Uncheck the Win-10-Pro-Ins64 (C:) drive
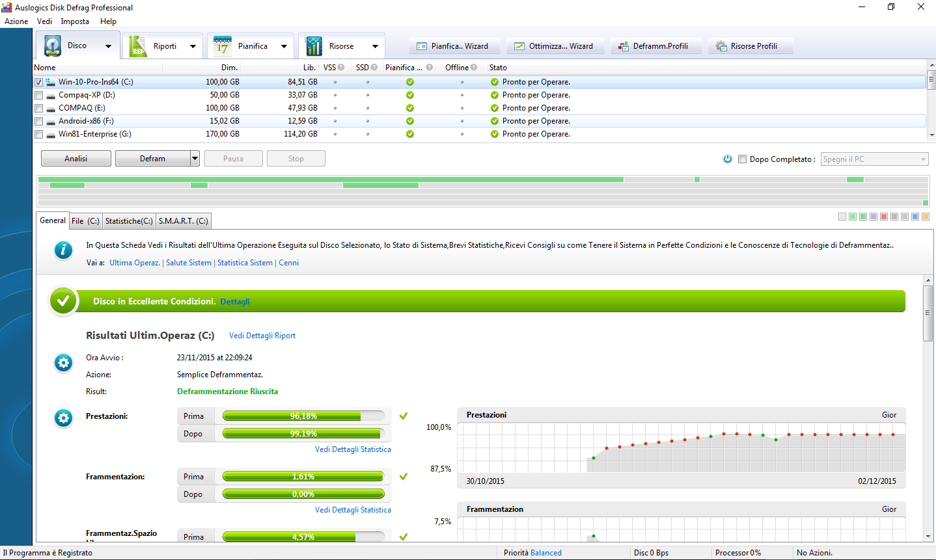Viewport: 936px width, 560px height. (x=39, y=83)
